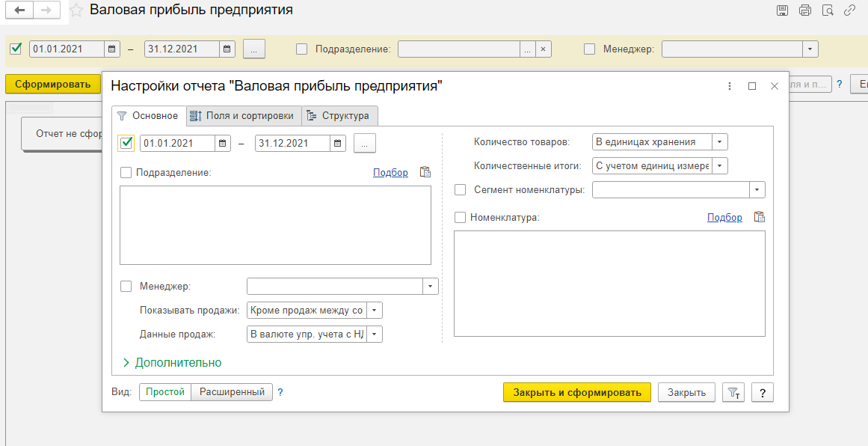Select Расширенный view mode
868x446 pixels.
pos(232,391)
